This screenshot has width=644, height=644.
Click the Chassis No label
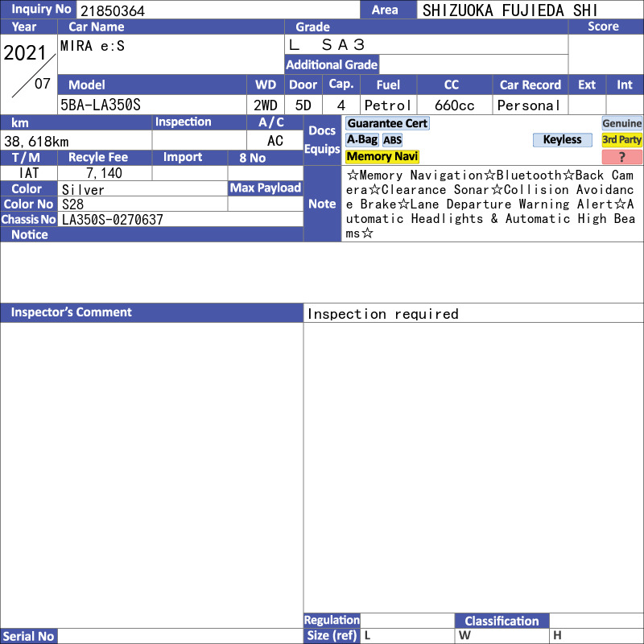(28, 219)
